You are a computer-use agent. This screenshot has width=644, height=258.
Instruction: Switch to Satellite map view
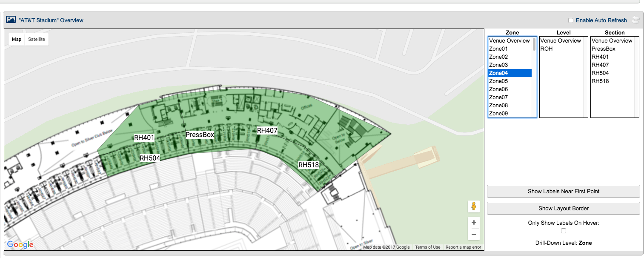click(x=37, y=39)
